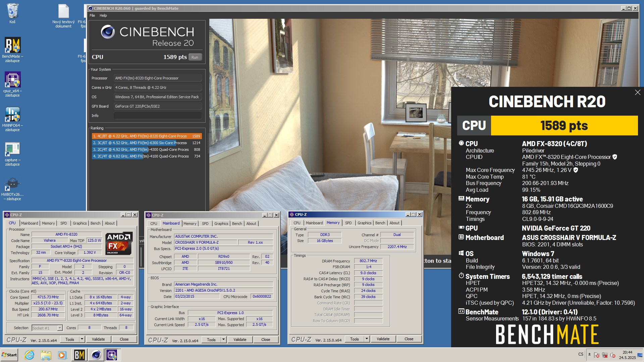Click Validate in the left CPU-Z window
This screenshot has height=362, width=644.
[98, 339]
